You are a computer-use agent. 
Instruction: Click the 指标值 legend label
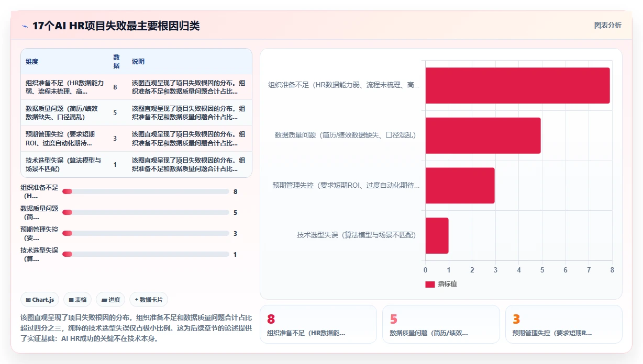[447, 284]
